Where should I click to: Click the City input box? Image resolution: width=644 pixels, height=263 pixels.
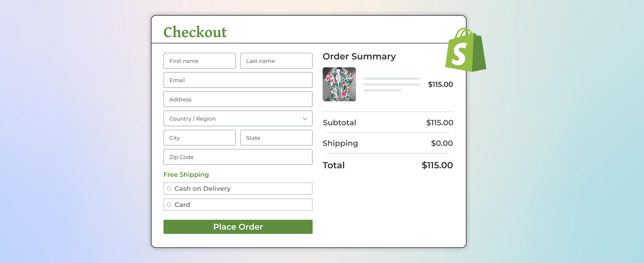pos(199,138)
